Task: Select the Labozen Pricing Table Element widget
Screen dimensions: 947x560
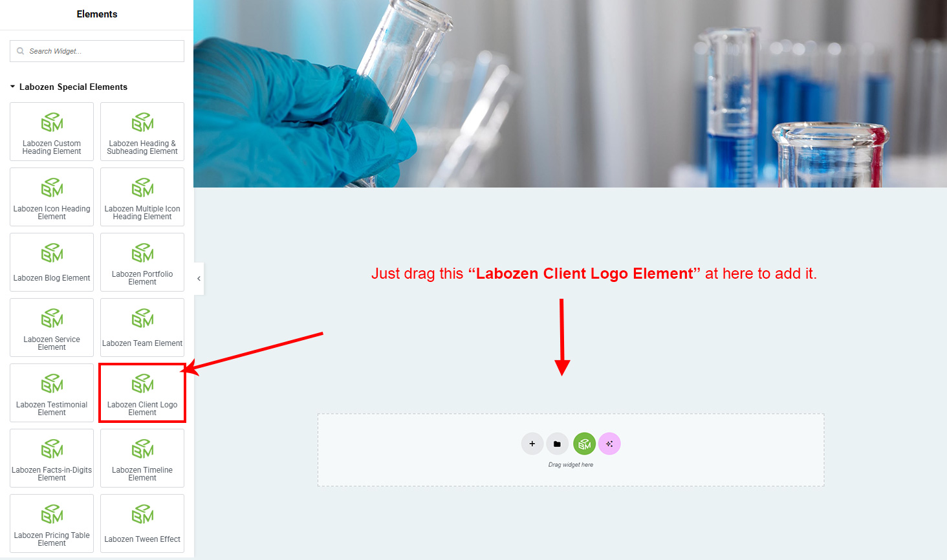Action: click(x=52, y=524)
